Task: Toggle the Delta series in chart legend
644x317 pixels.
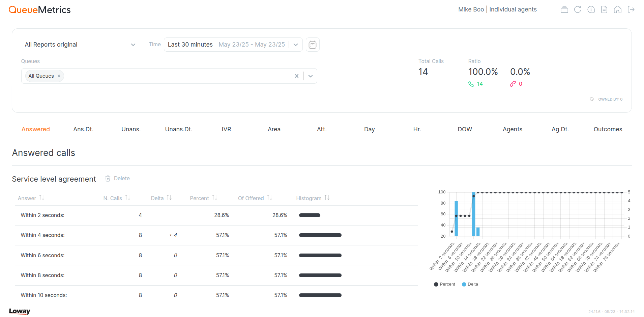Action: pyautogui.click(x=470, y=284)
